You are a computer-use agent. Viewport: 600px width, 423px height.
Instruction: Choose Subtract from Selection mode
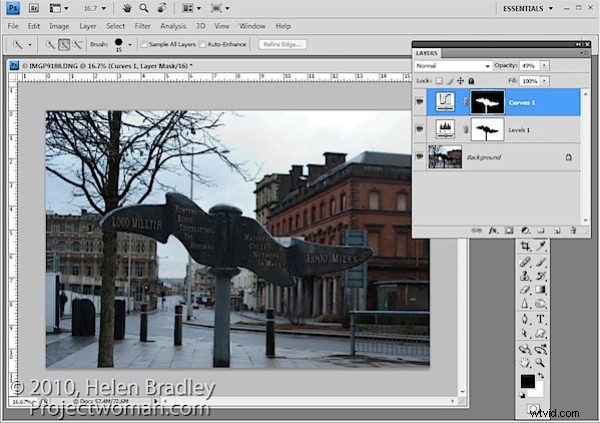coord(78,45)
